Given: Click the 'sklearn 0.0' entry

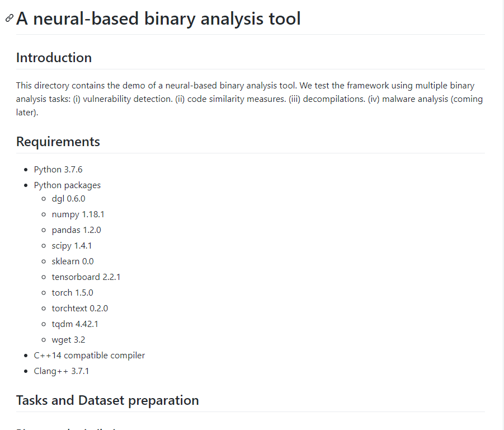Looking at the screenshot, I should [x=73, y=261].
